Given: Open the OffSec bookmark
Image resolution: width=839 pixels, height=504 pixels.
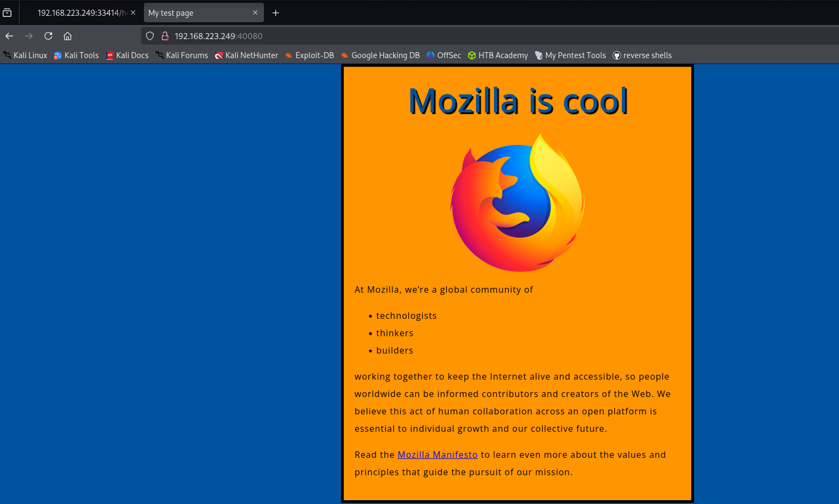Looking at the screenshot, I should pos(444,55).
